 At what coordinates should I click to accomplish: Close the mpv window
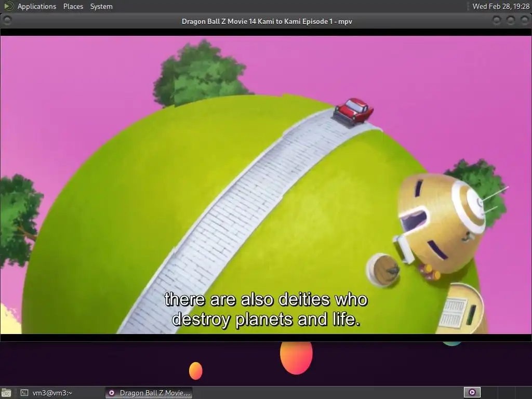pyautogui.click(x=524, y=21)
